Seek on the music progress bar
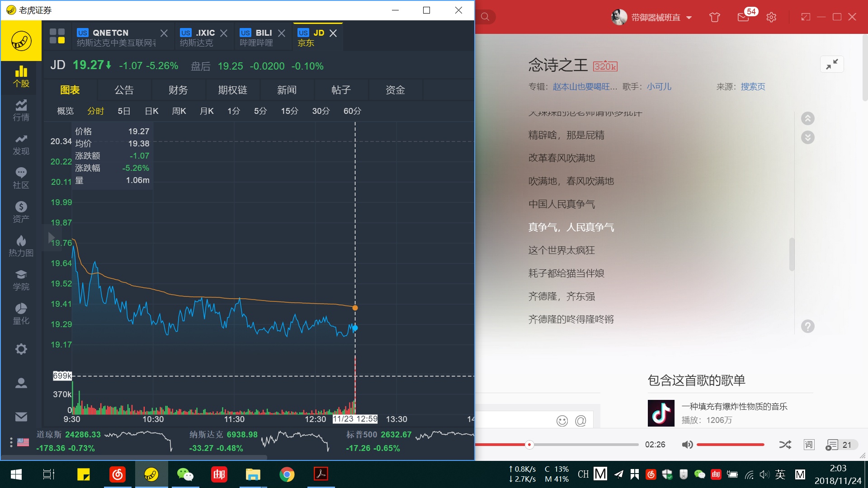 click(557, 445)
